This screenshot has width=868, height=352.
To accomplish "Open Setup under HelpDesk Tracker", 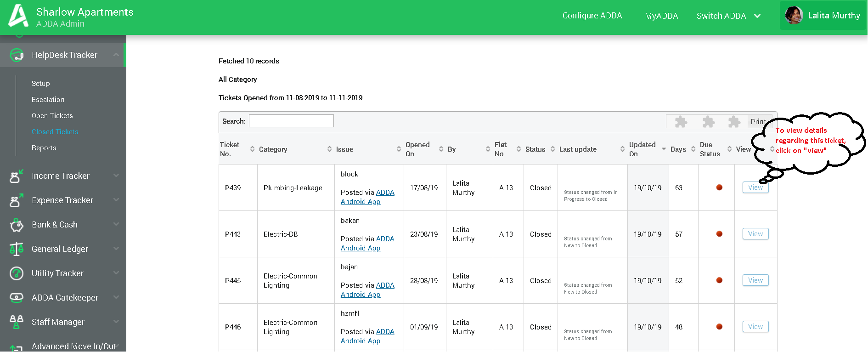I will pos(41,84).
